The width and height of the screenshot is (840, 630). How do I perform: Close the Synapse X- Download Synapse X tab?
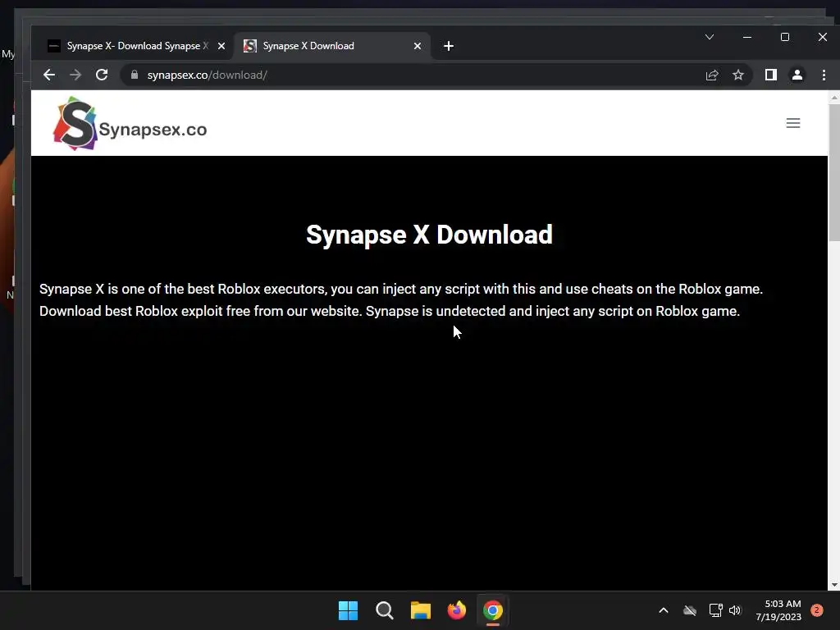tap(221, 46)
